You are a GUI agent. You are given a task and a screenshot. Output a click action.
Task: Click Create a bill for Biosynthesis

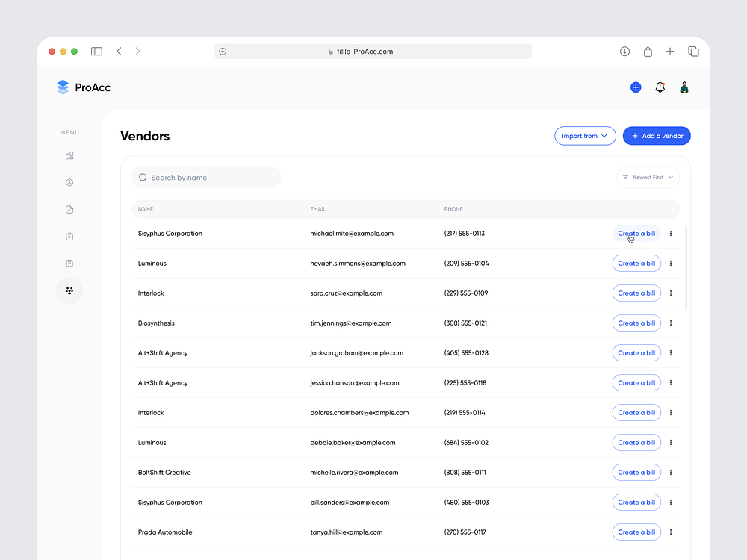pyautogui.click(x=636, y=323)
